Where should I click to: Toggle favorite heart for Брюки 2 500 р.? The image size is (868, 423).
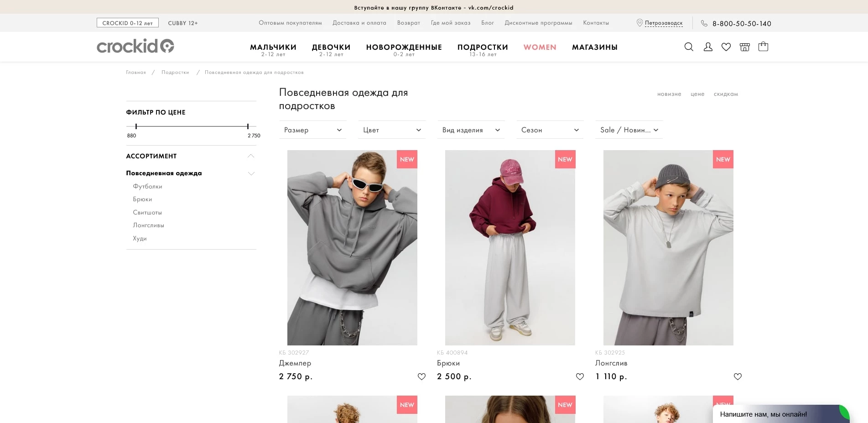click(x=580, y=376)
